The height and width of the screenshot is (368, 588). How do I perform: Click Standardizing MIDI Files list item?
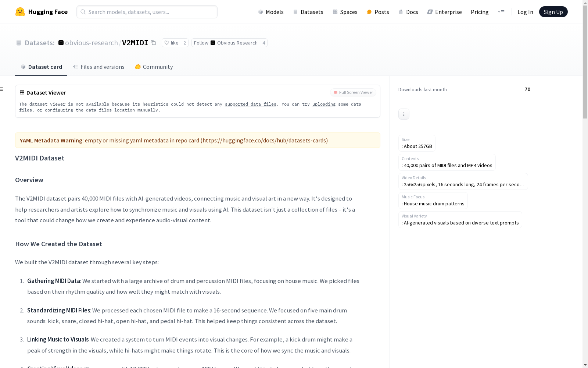[x=187, y=316]
